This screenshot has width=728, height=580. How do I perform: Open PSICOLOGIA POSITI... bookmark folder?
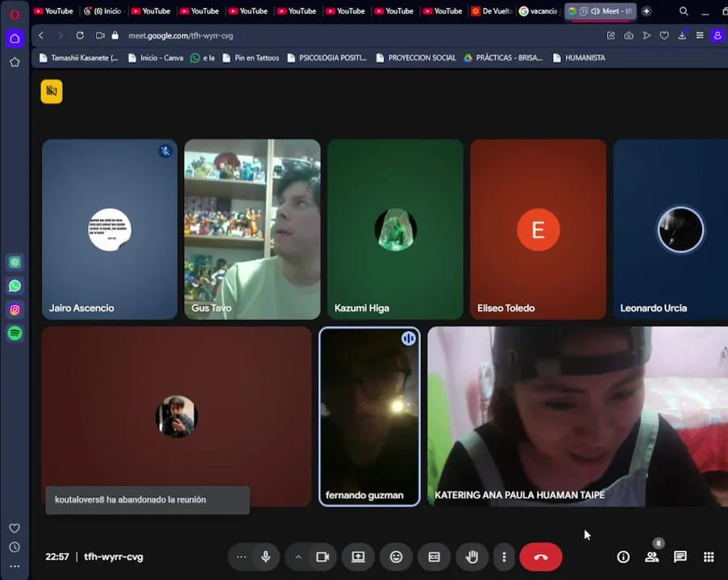point(327,58)
